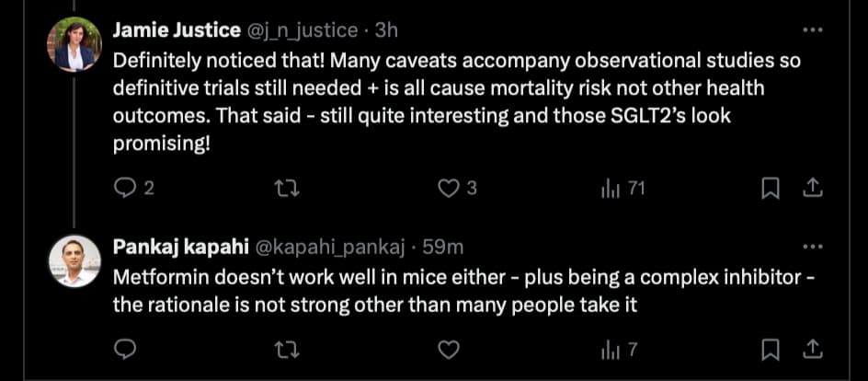Image resolution: width=868 pixels, height=381 pixels.
Task: Like Jamie Justice's tweet
Action: [448, 189]
